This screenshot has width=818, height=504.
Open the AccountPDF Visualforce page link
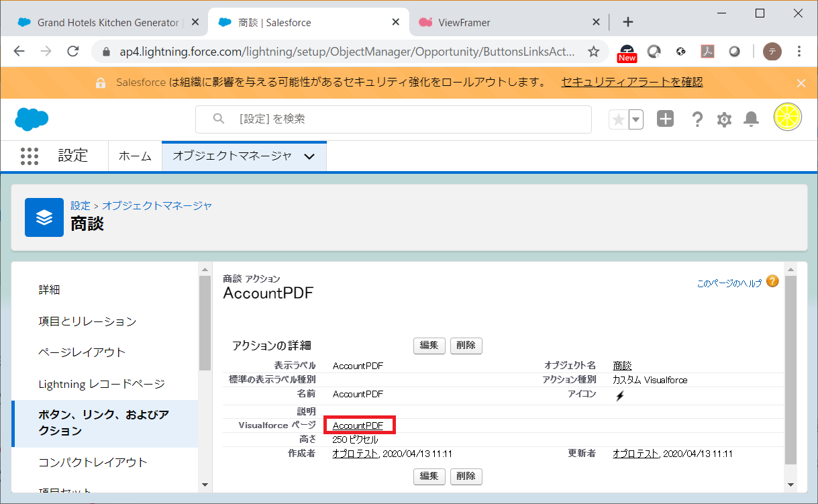358,425
